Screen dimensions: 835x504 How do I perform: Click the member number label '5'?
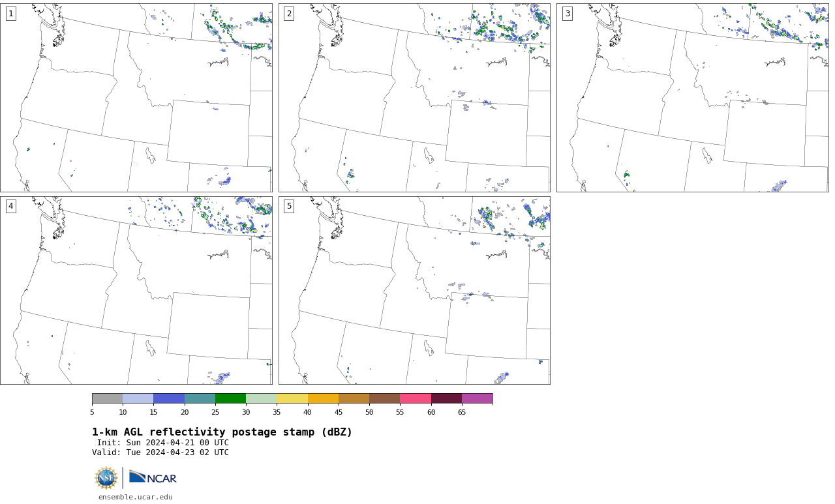click(x=289, y=206)
